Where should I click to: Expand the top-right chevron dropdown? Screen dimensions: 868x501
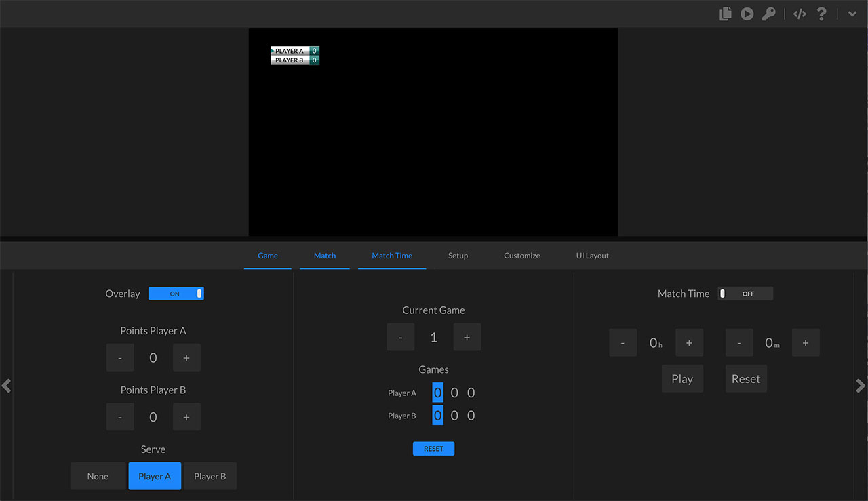coord(852,14)
